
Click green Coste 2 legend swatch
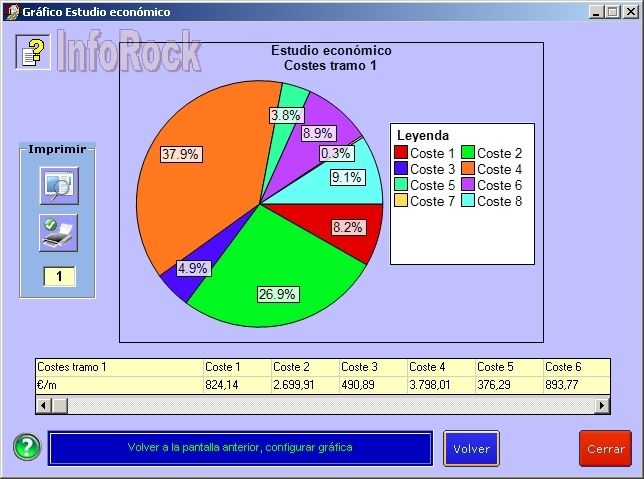(467, 153)
